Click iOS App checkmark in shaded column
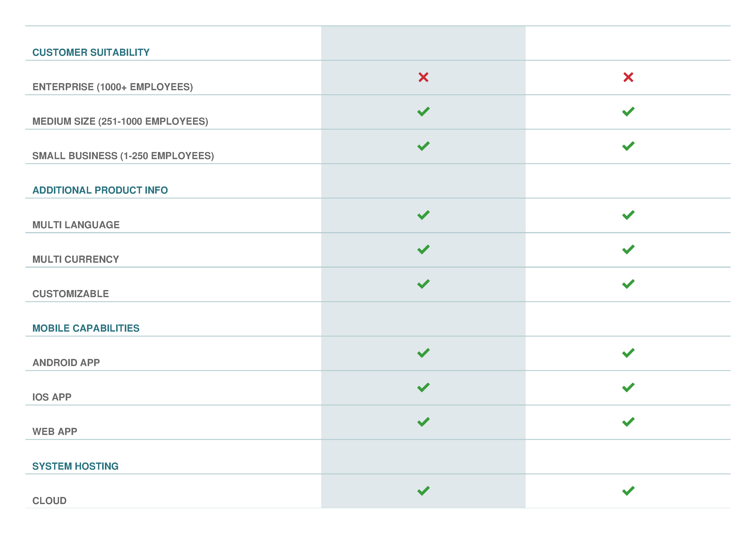756x534 pixels. point(423,387)
